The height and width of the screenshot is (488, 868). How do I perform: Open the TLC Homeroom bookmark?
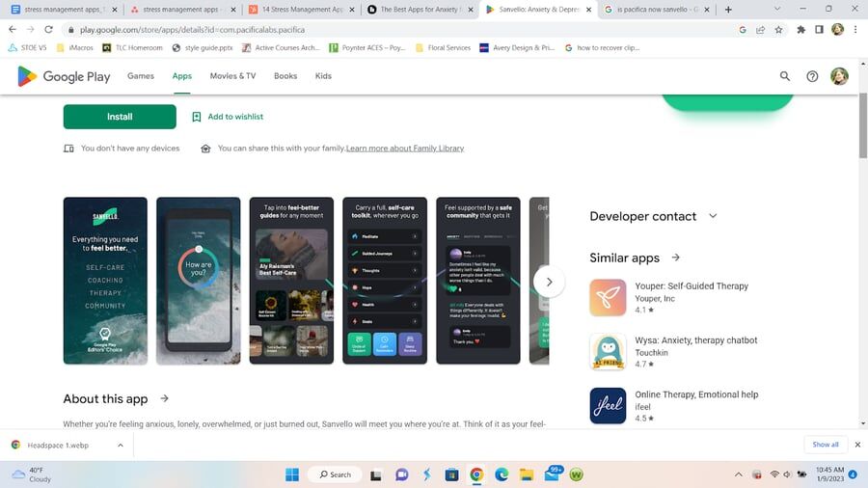(132, 47)
